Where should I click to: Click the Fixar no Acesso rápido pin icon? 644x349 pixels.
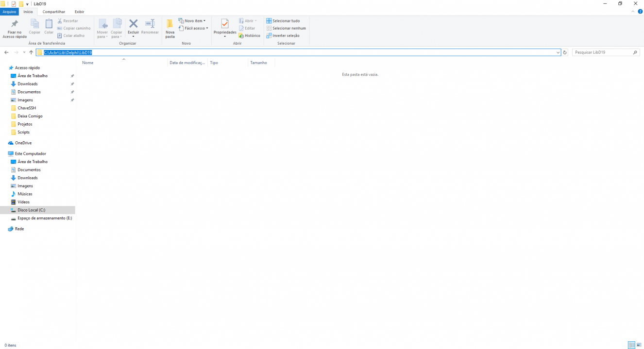tap(15, 24)
